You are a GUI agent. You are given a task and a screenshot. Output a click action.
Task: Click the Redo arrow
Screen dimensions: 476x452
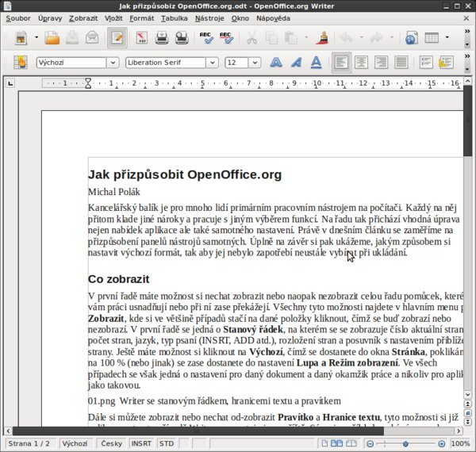point(377,37)
